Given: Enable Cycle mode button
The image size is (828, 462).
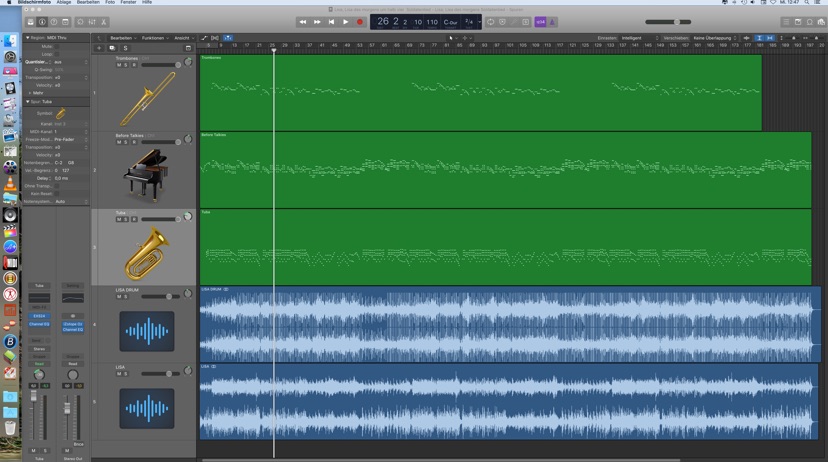Looking at the screenshot, I should pos(491,22).
